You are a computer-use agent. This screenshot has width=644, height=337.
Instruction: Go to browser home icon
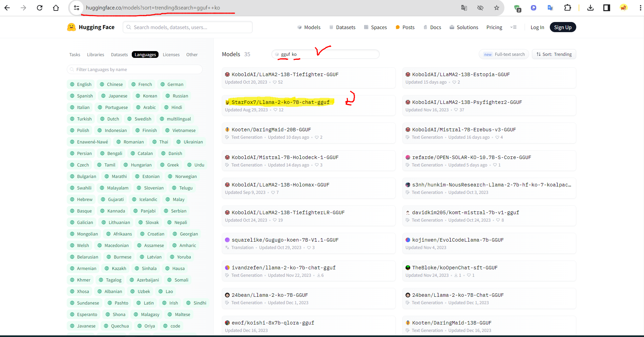(x=56, y=8)
